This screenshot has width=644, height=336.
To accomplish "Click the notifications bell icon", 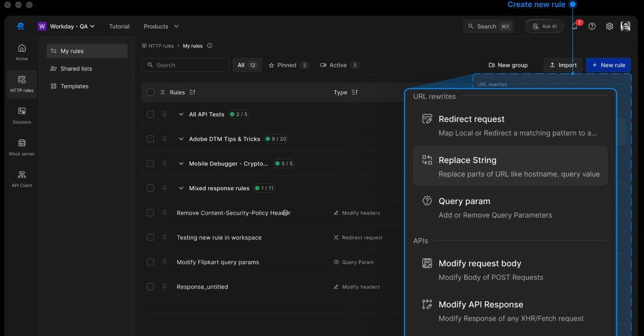I will click(x=575, y=26).
